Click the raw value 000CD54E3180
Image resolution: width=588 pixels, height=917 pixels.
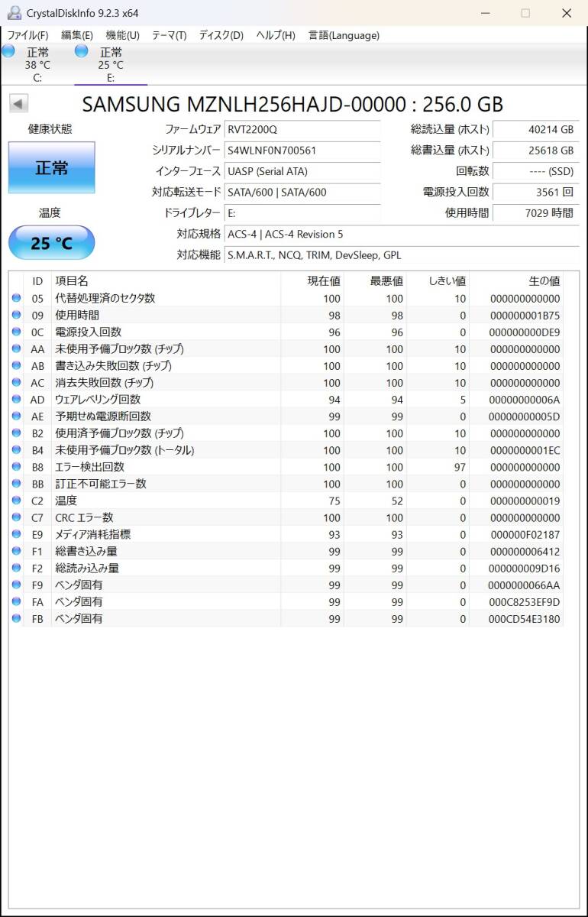pyautogui.click(x=524, y=618)
